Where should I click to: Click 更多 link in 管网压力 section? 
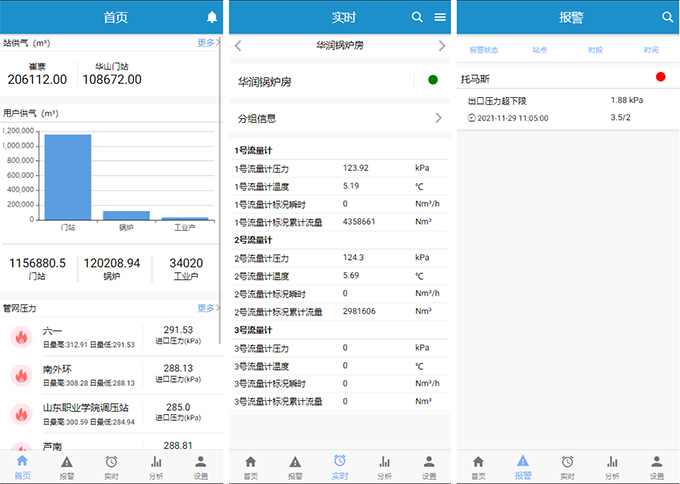click(208, 308)
